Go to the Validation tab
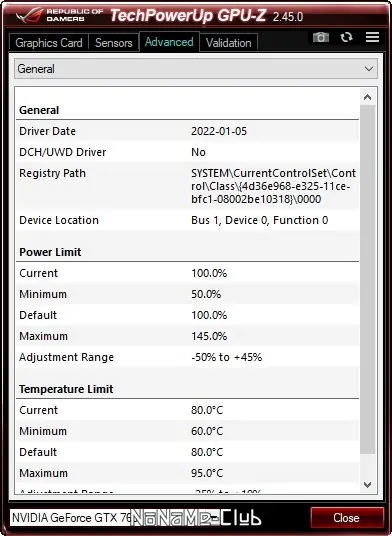The height and width of the screenshot is (536, 392). click(228, 43)
